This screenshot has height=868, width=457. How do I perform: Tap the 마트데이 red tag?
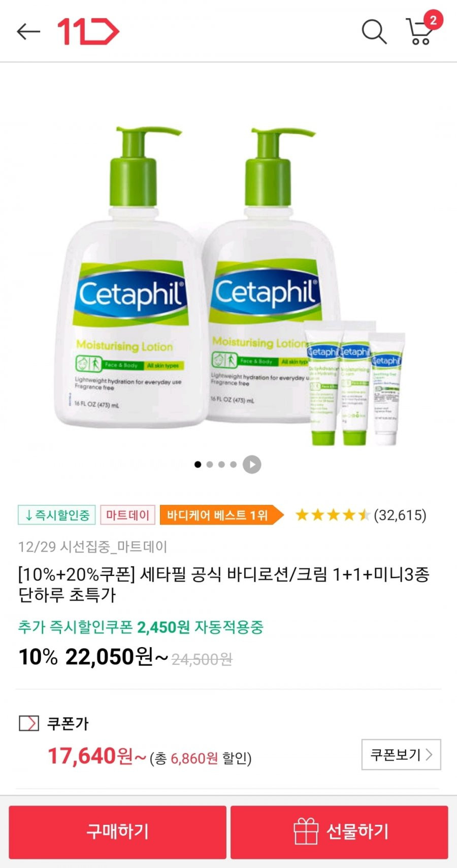click(x=127, y=515)
